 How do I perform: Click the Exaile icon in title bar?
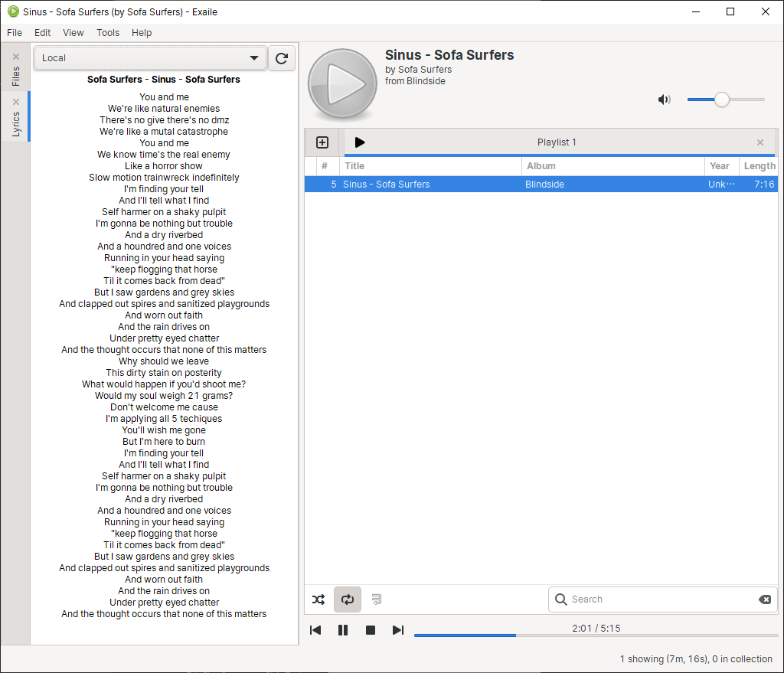pyautogui.click(x=13, y=11)
